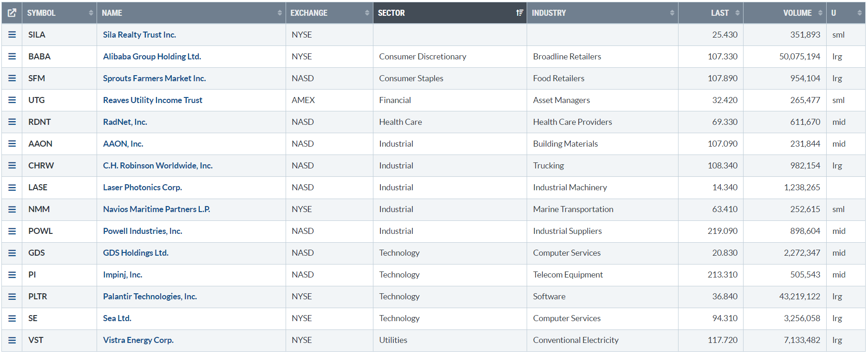Open the row menu icon for SILA
The width and height of the screenshot is (868, 355).
point(12,35)
